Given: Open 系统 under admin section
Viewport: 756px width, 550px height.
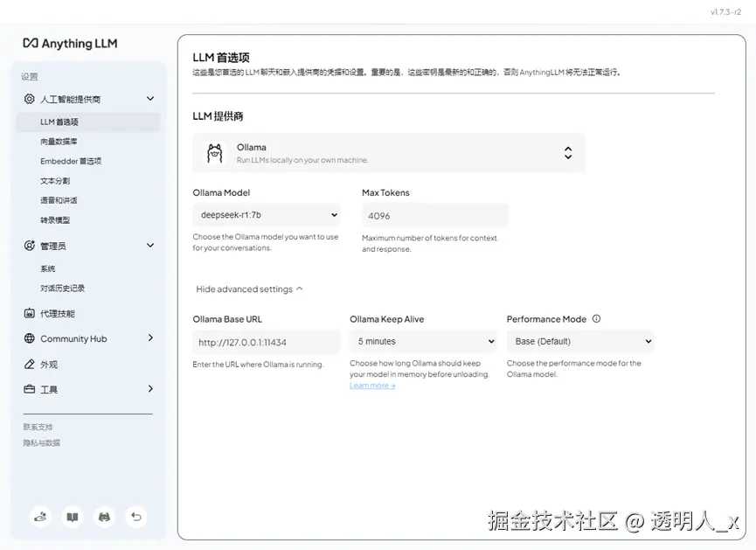Looking at the screenshot, I should 48,268.
